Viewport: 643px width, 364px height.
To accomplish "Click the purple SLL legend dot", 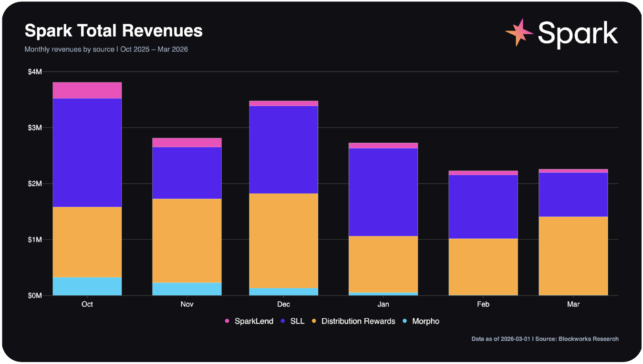I will pyautogui.click(x=283, y=321).
